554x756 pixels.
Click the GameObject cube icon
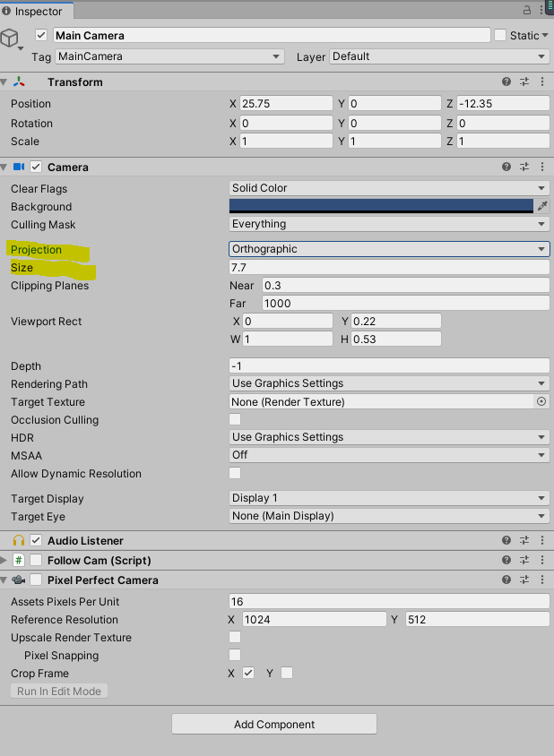[9, 38]
